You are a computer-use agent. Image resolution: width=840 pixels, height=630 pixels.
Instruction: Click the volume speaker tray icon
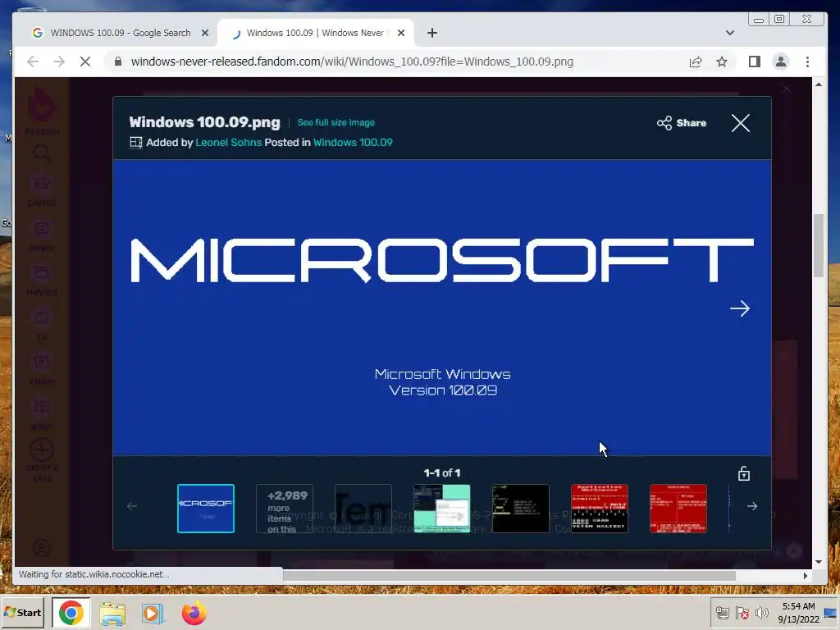pos(762,614)
